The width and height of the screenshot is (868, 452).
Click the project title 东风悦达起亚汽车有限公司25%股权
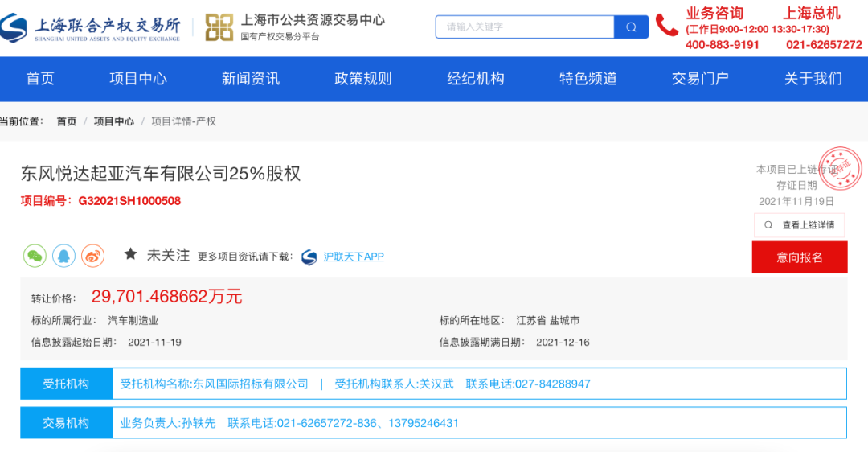pos(161,174)
